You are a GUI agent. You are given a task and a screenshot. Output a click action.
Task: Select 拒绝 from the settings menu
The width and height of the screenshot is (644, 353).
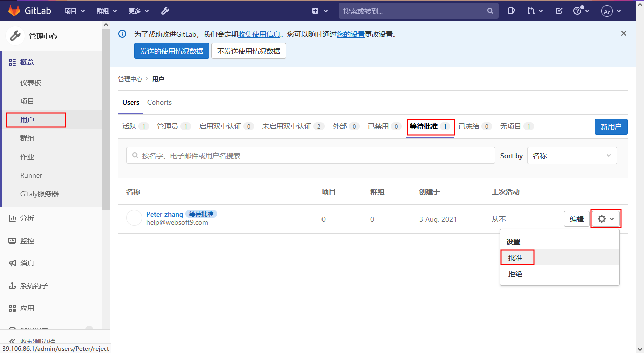click(515, 274)
